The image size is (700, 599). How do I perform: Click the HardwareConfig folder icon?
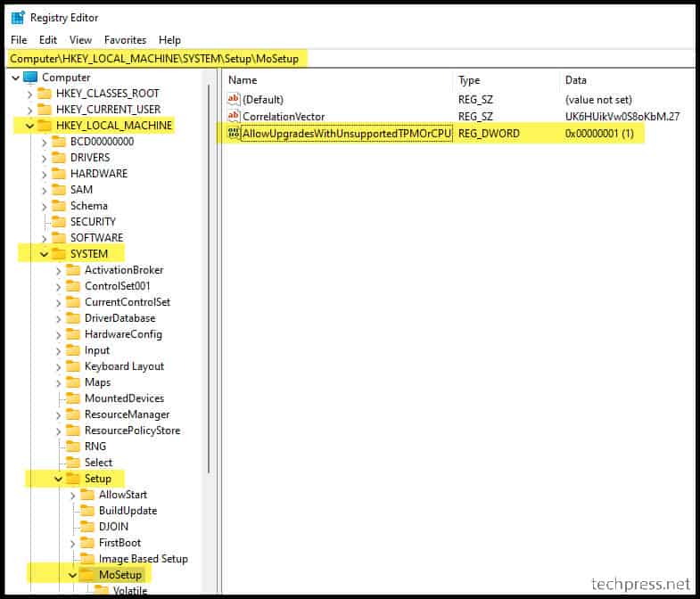(x=73, y=334)
